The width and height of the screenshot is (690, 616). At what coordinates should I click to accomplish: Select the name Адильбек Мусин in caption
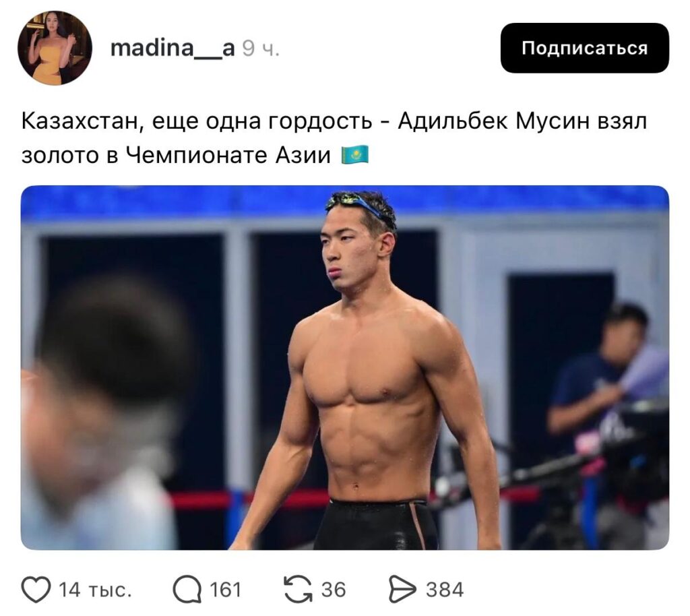(493, 121)
